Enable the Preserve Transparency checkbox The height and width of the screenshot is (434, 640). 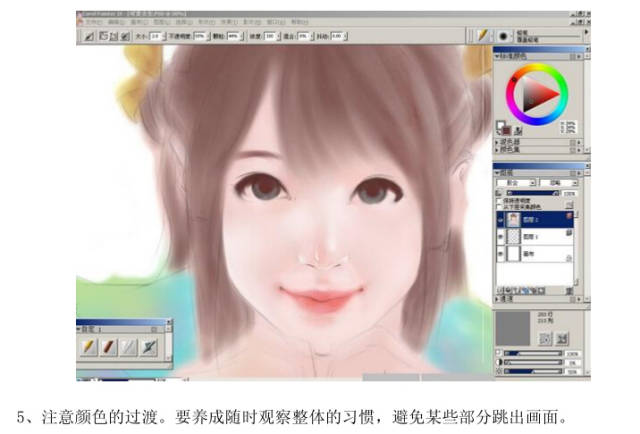(x=499, y=201)
